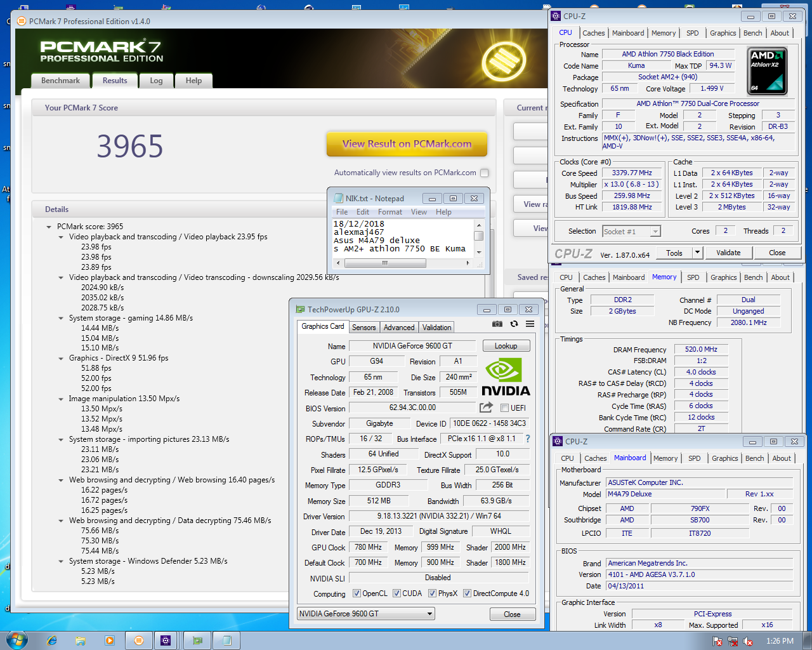Toggle the UEFI checkbox in GPU-Z

tap(505, 408)
